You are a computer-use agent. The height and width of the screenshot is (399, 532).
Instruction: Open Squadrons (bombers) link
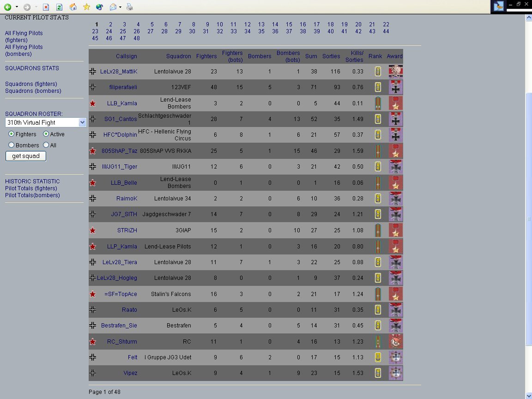point(33,91)
